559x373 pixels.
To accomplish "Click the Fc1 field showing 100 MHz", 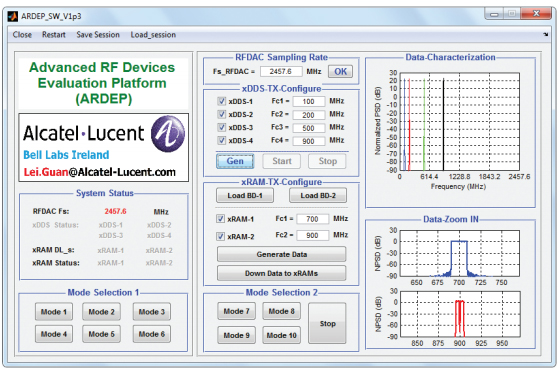I will [x=309, y=101].
